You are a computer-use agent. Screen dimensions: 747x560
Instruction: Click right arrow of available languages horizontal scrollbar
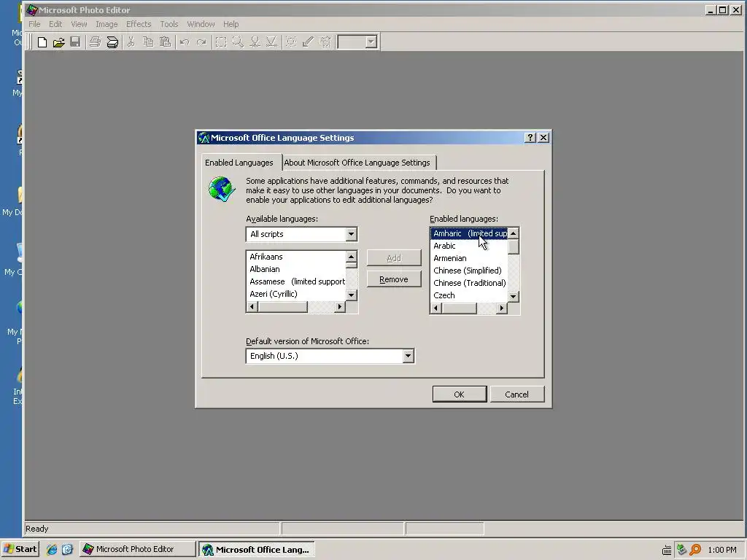[x=339, y=307]
